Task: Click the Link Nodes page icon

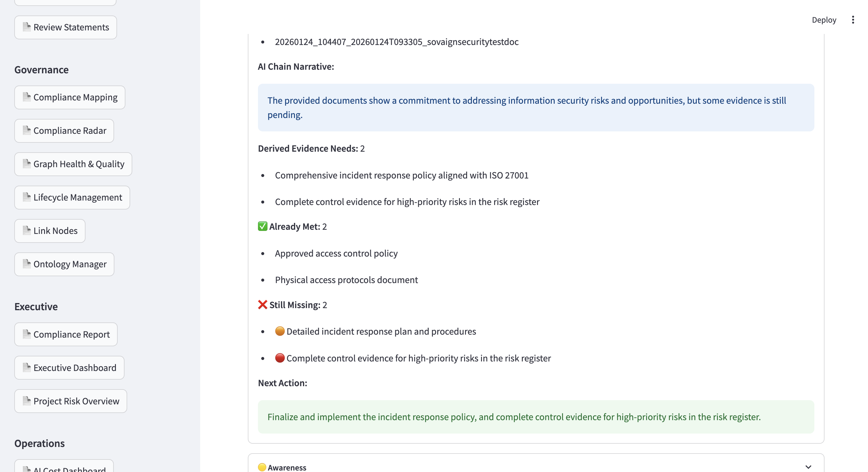Action: click(26, 231)
